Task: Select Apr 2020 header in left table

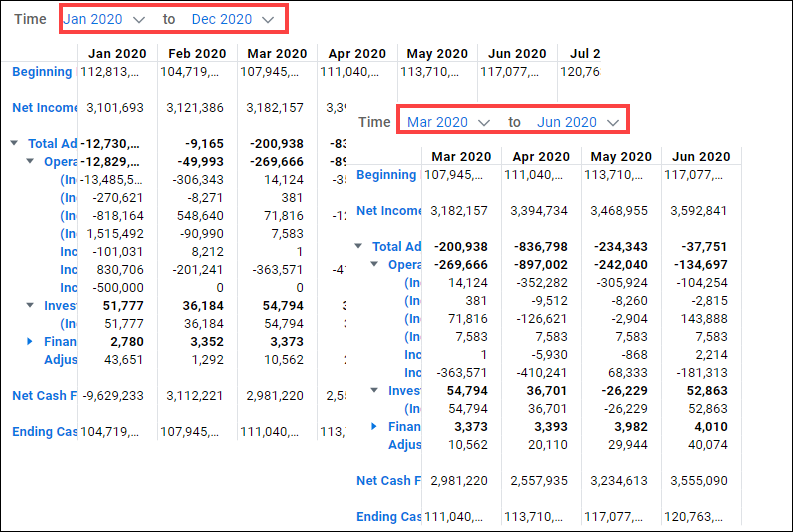Action: [x=357, y=54]
